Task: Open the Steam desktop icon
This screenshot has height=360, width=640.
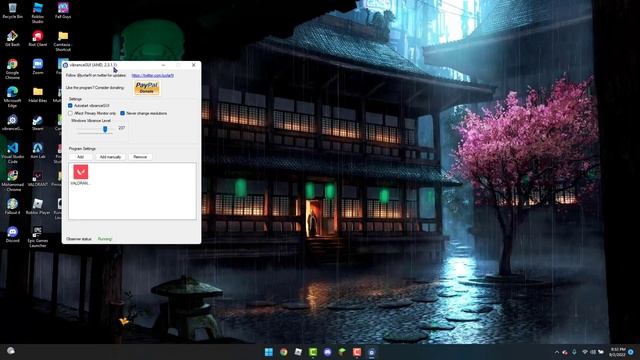Action: [38, 122]
